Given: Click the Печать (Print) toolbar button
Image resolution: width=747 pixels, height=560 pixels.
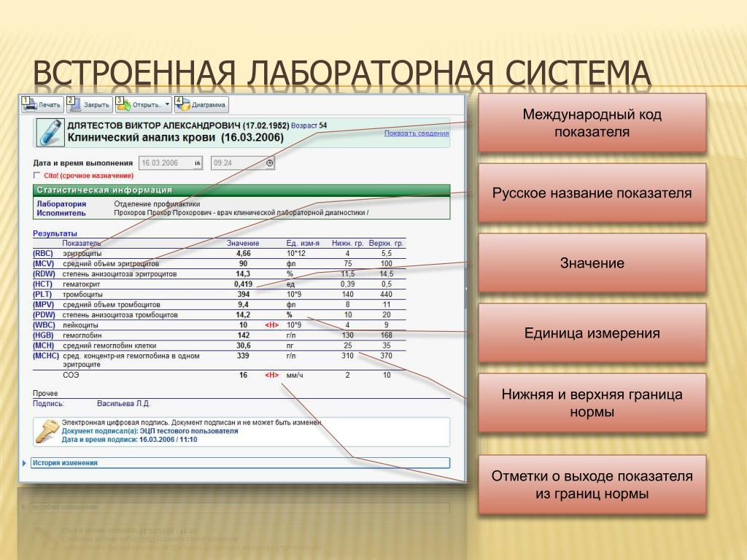Looking at the screenshot, I should 42,104.
